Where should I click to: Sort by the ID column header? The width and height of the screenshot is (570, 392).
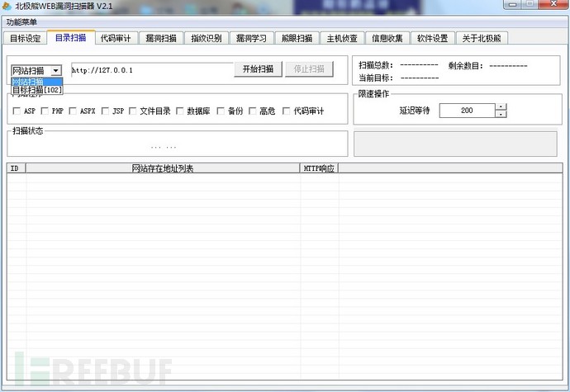[x=17, y=168]
